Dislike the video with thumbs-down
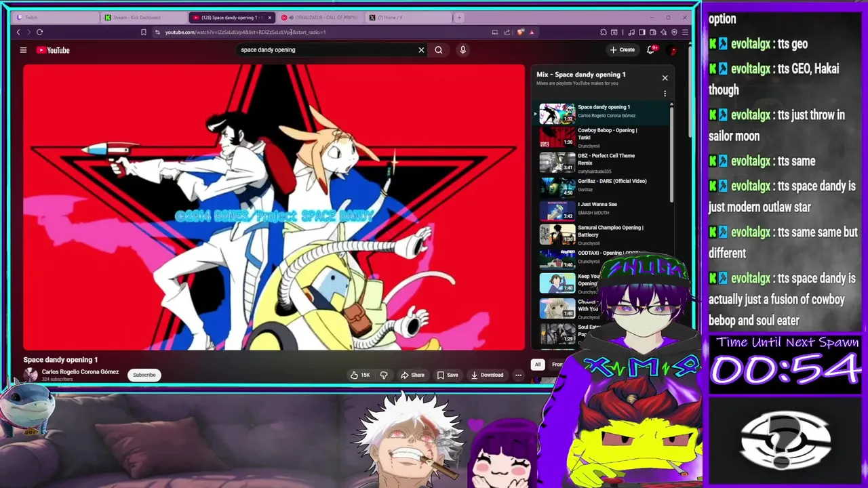This screenshot has width=868, height=488. tap(384, 375)
